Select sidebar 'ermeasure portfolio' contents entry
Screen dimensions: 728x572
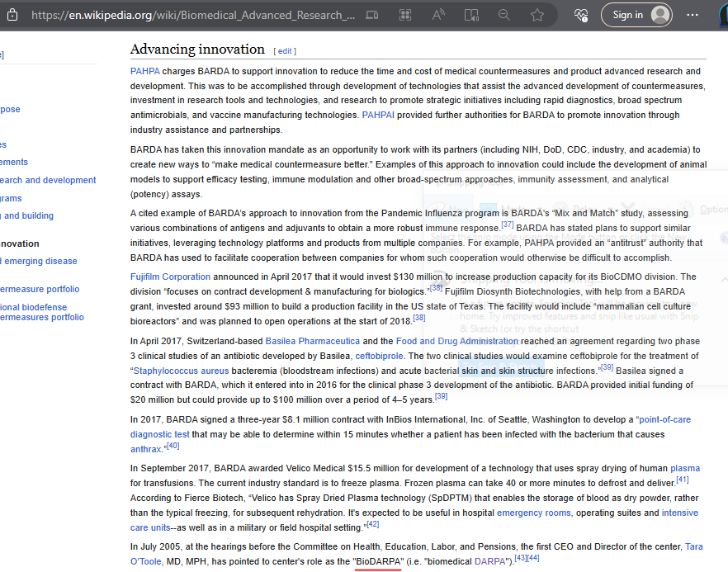tap(40, 289)
